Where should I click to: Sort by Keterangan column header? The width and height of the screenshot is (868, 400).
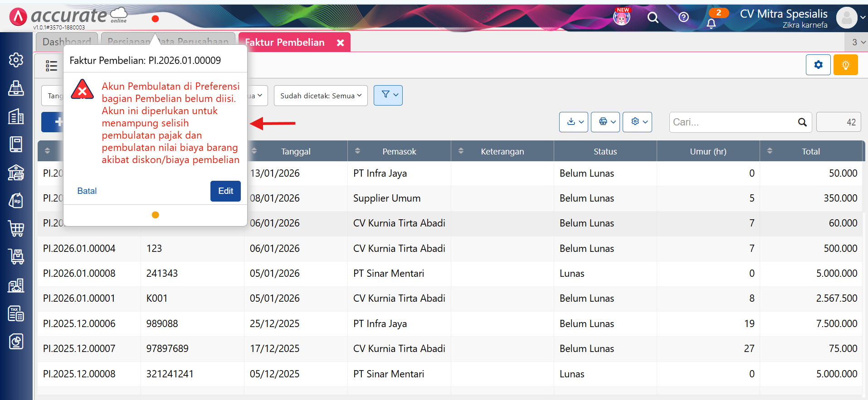click(502, 151)
